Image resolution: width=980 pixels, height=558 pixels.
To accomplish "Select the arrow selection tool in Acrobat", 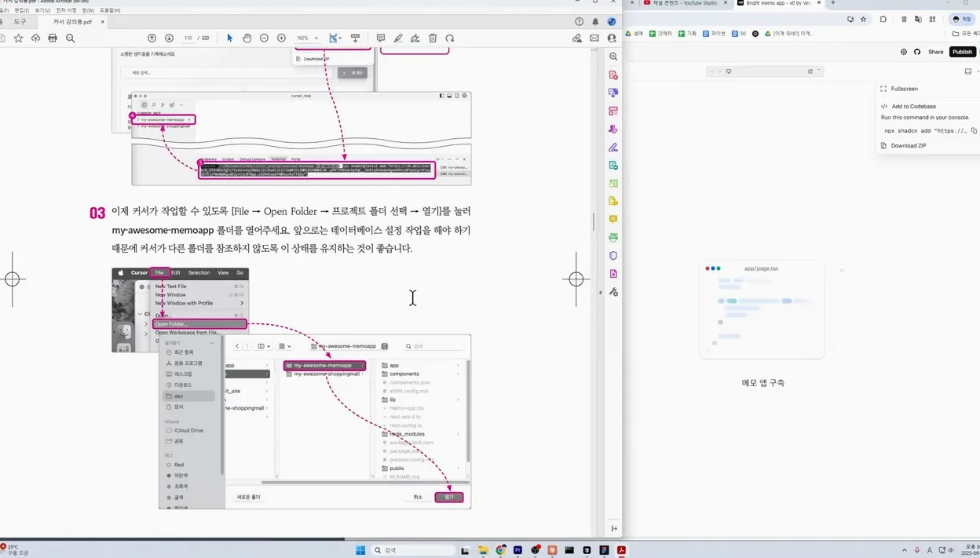I will [x=230, y=38].
